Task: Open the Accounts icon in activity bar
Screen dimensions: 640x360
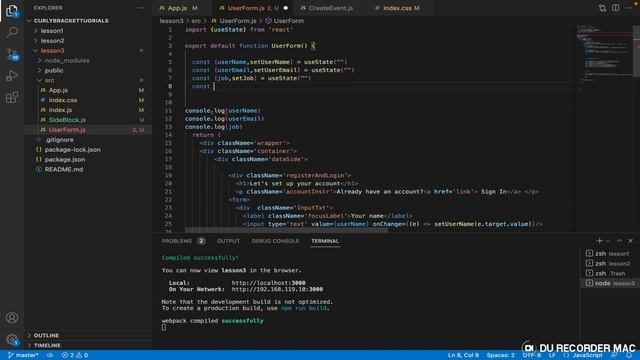Action: pos(12,317)
